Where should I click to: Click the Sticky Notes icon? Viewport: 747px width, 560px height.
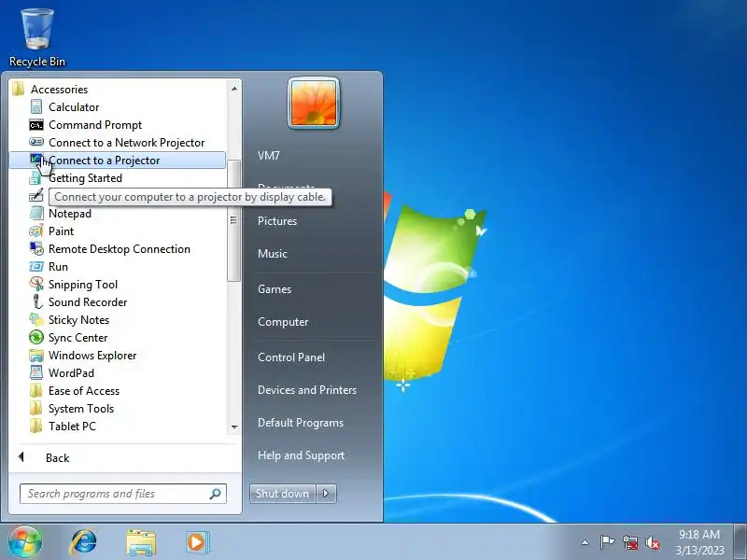[x=36, y=319]
